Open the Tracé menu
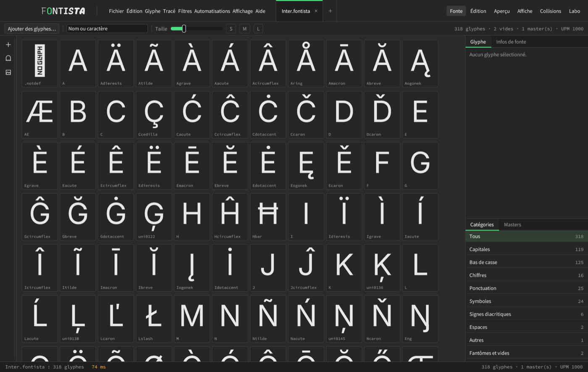Image resolution: width=588 pixels, height=372 pixels. (x=169, y=11)
